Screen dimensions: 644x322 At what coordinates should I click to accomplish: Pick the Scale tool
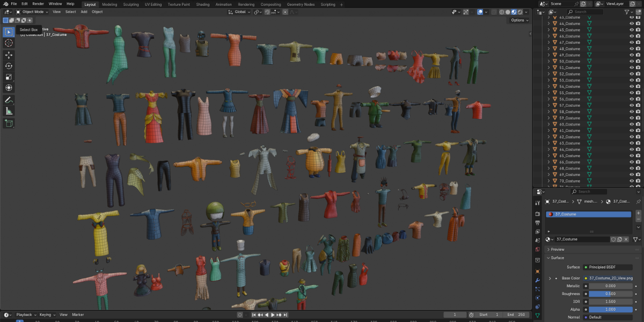point(9,77)
